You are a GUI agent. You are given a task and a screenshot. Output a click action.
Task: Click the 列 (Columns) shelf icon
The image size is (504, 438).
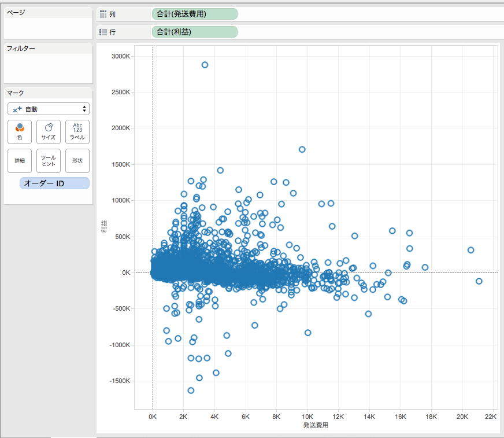(103, 14)
